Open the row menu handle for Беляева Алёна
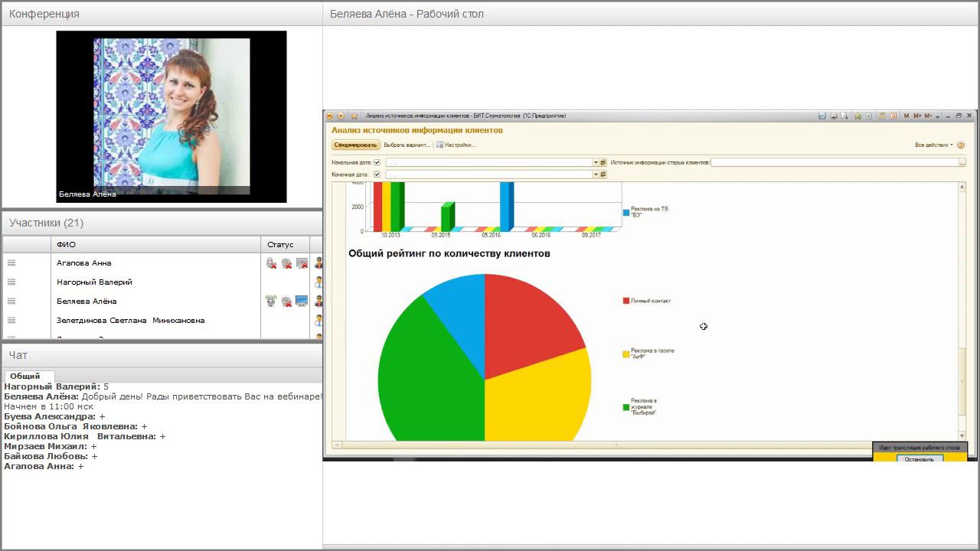The width and height of the screenshot is (980, 551). click(11, 302)
